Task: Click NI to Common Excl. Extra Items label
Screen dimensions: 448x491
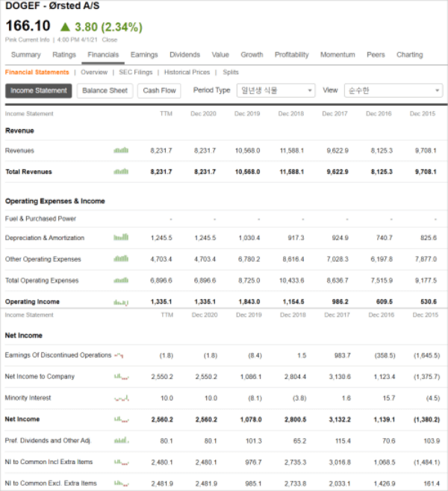Action: pos(51,484)
